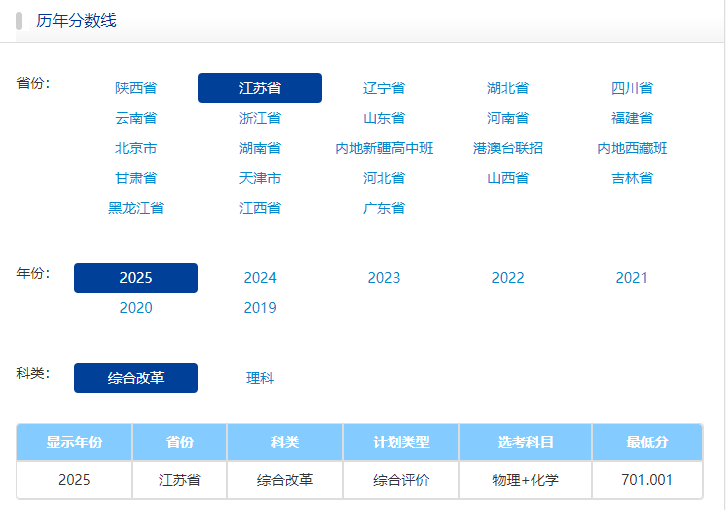Select 北京市 filter option
The width and height of the screenshot is (726, 510).
coord(136,148)
